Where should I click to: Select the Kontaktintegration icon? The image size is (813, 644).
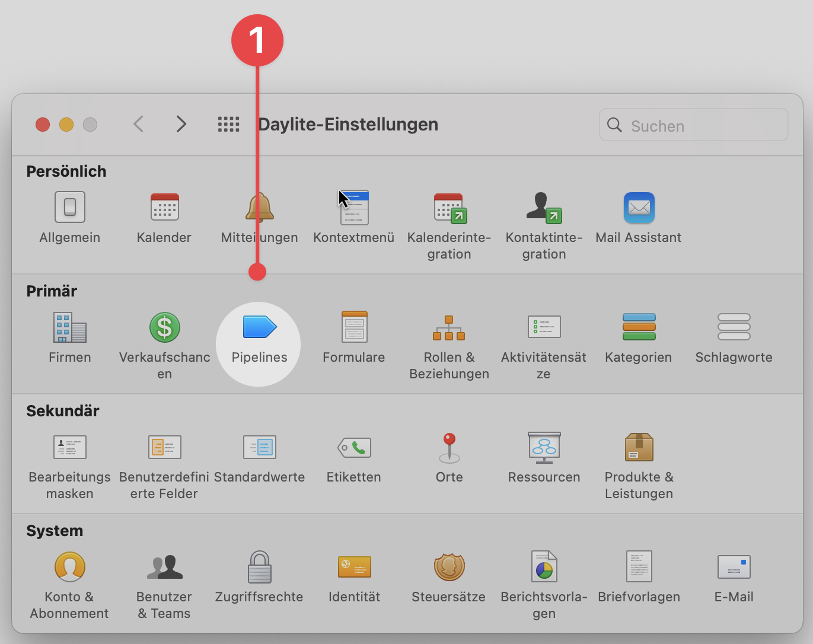(x=544, y=208)
